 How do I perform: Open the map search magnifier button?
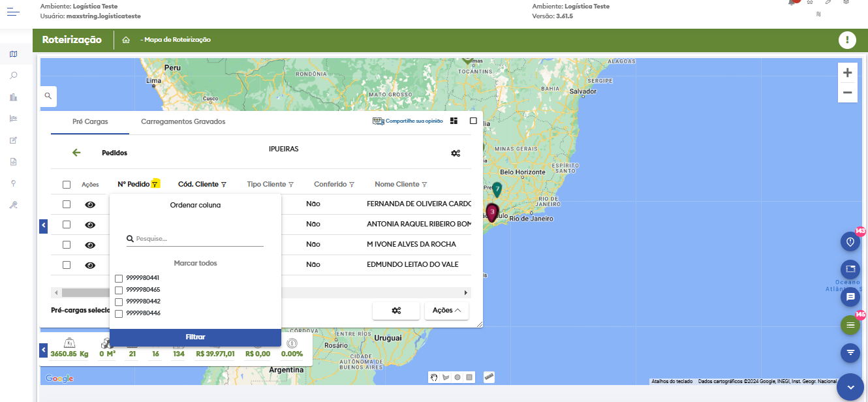(x=48, y=96)
